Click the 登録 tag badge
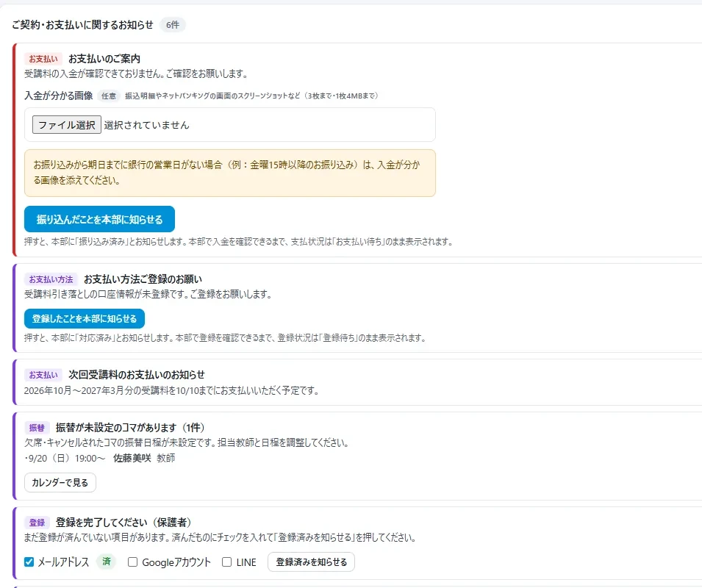 click(37, 523)
